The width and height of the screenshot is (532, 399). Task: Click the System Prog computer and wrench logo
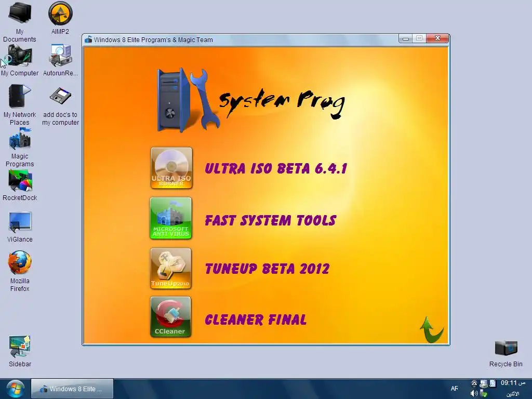point(188,100)
